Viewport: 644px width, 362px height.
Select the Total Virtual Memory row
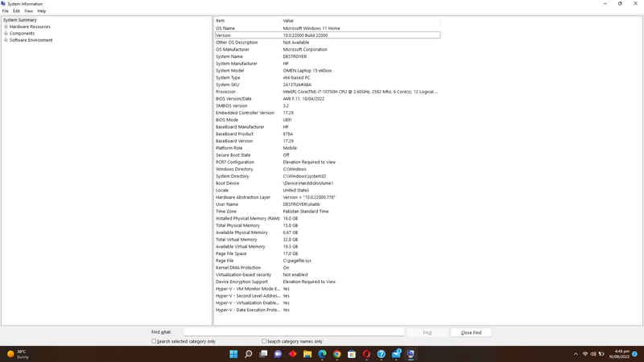point(328,239)
